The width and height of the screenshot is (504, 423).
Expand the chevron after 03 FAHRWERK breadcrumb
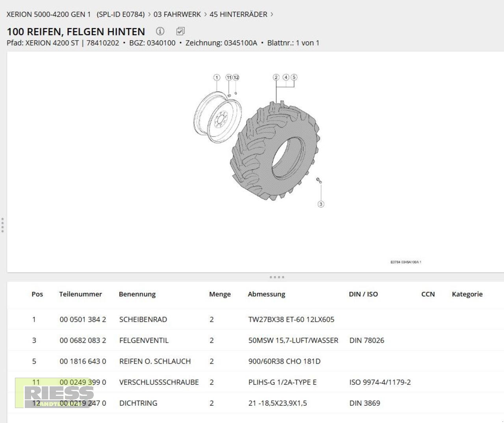click(206, 14)
